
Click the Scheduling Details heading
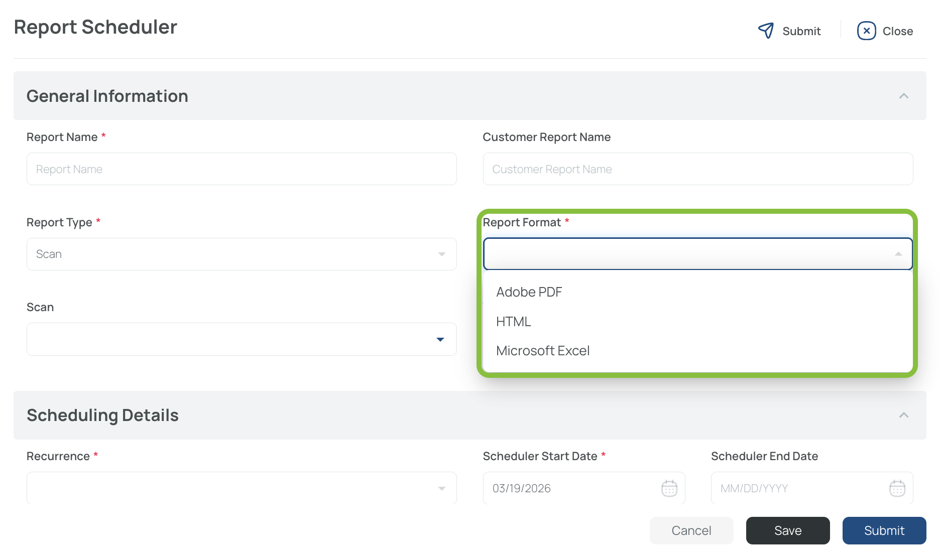point(102,415)
